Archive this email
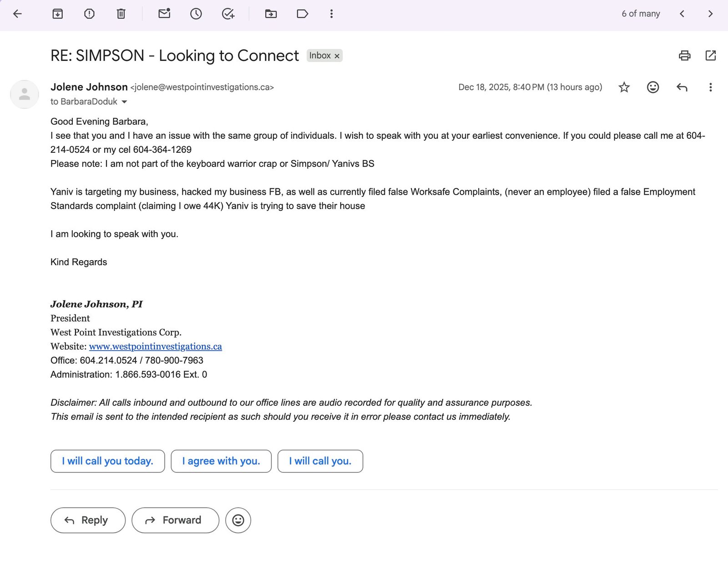Image resolution: width=728 pixels, height=565 pixels. pos(58,14)
